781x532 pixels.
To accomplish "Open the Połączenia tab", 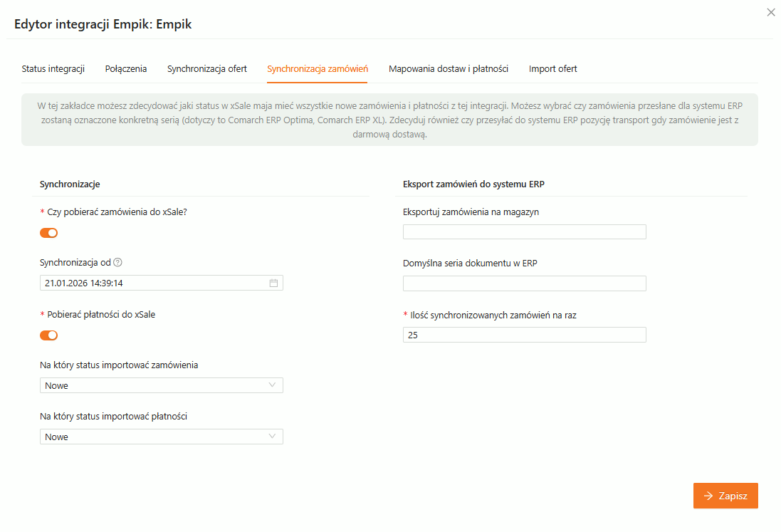I will [126, 69].
